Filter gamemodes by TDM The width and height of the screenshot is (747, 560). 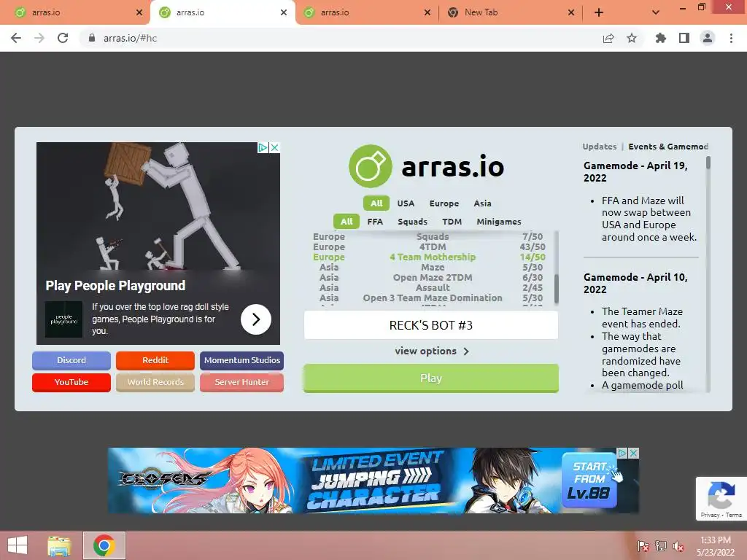[x=452, y=222]
